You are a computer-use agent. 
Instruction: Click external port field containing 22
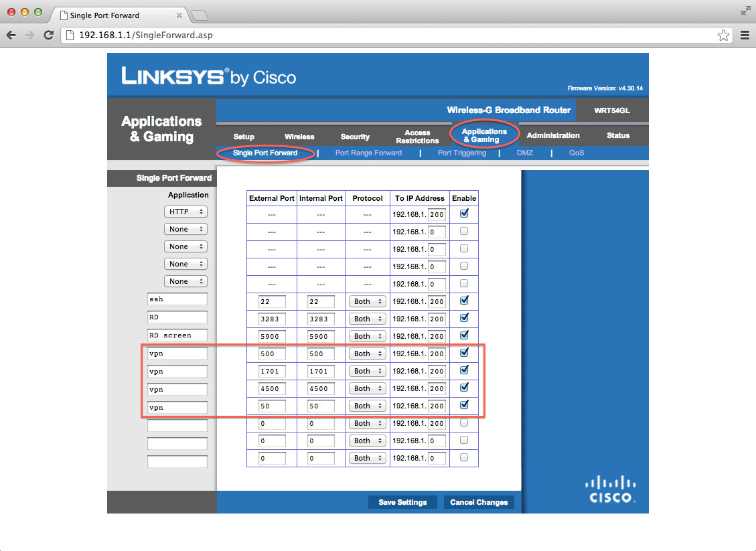(272, 302)
